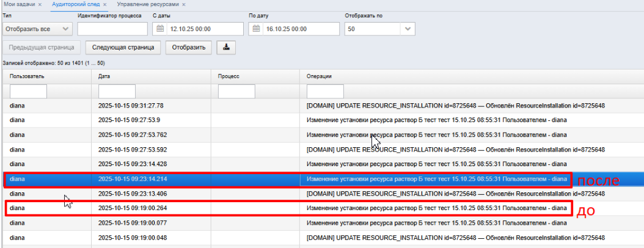The height and width of the screenshot is (248, 644).
Task: Click the Отобразить button
Action: 189,47
